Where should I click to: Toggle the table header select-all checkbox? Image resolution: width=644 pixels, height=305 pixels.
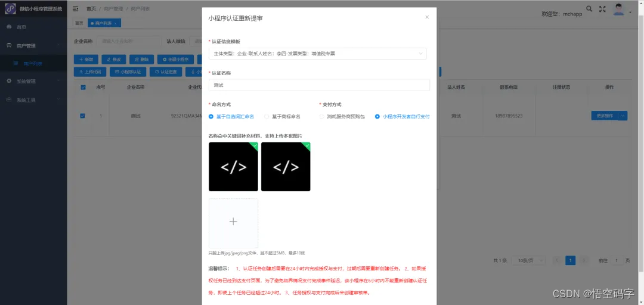[x=83, y=88]
